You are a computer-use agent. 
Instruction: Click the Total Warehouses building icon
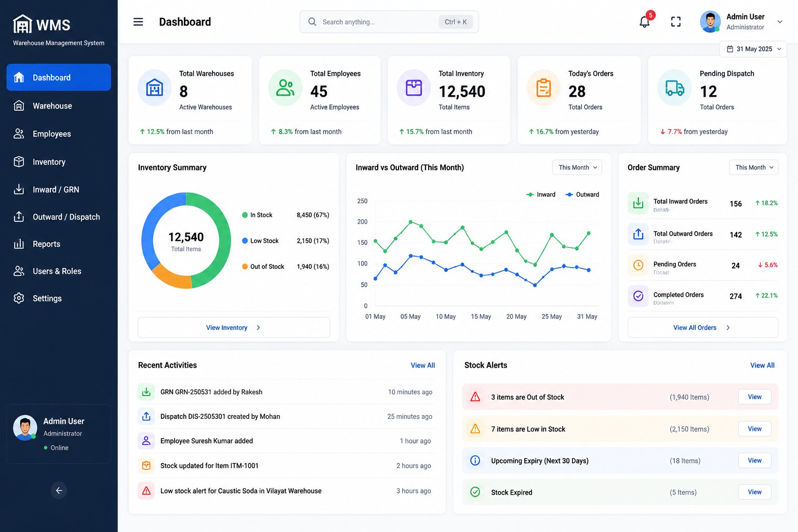(x=154, y=88)
